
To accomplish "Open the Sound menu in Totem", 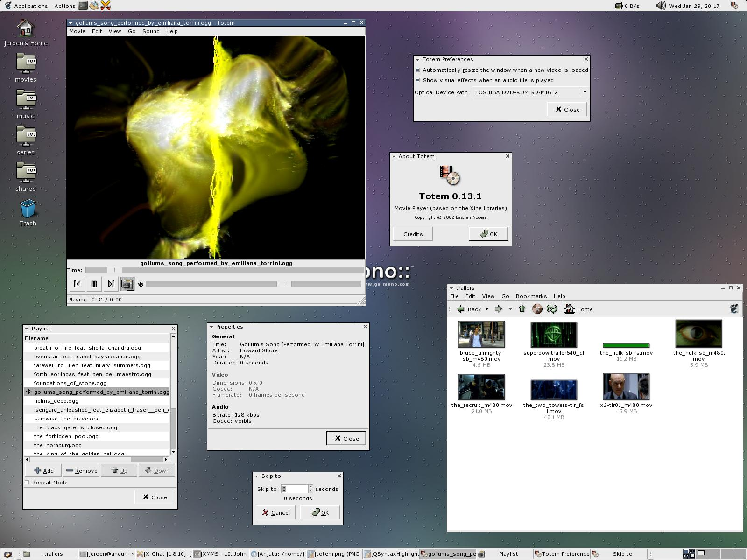I will coord(151,31).
